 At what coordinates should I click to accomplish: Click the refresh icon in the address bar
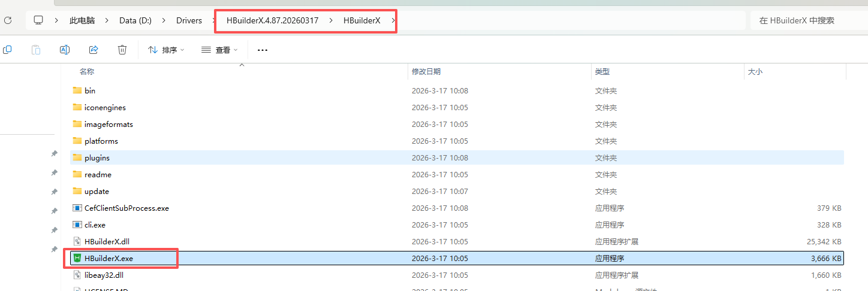click(x=8, y=20)
